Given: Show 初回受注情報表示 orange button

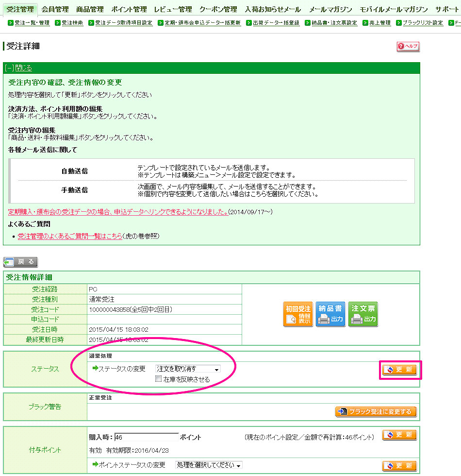Looking at the screenshot, I should pyautogui.click(x=298, y=314).
